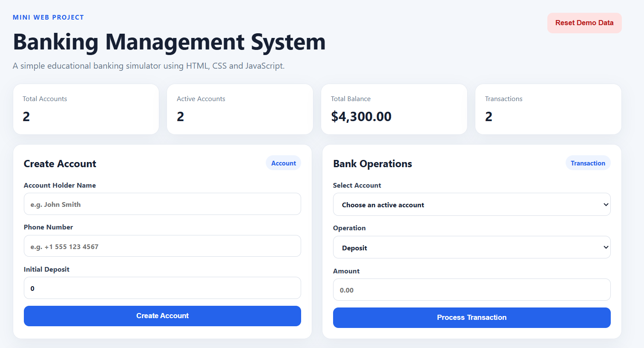Click the Banking Management System heading
The height and width of the screenshot is (348, 644).
169,42
